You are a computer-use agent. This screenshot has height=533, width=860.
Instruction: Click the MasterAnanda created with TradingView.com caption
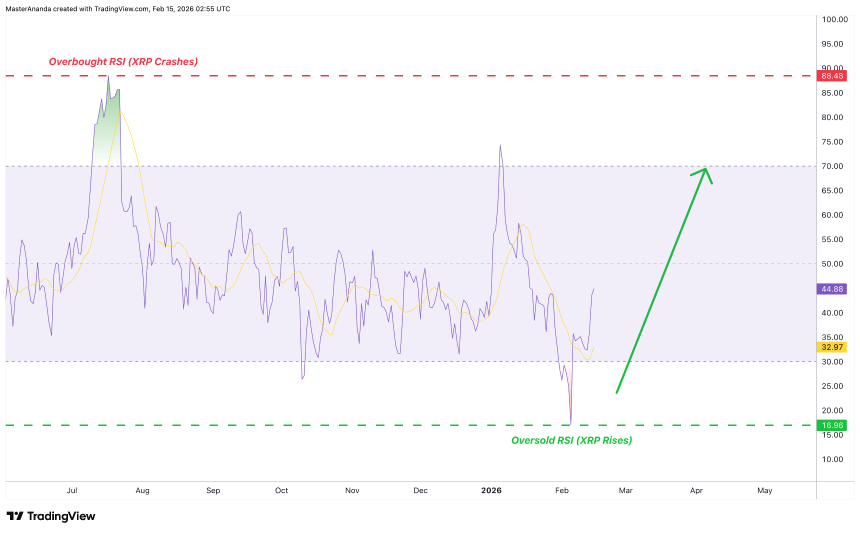tap(118, 9)
